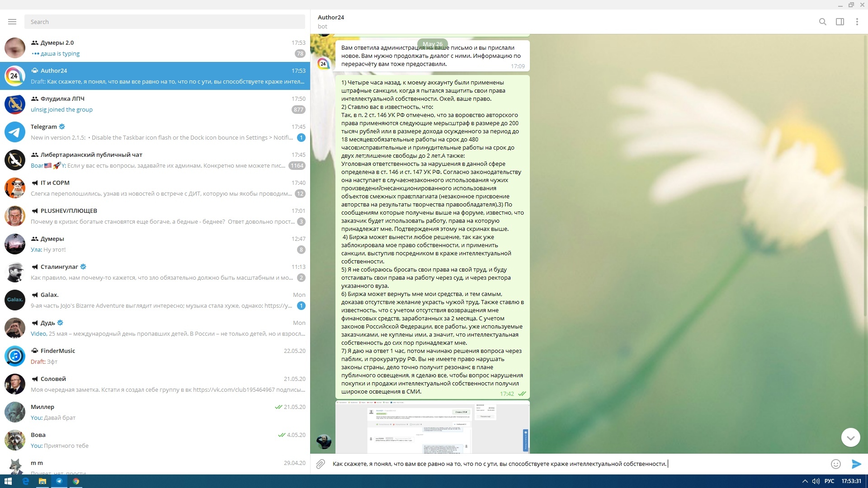The width and height of the screenshot is (868, 488).
Task: Click the message input text field
Action: [579, 464]
